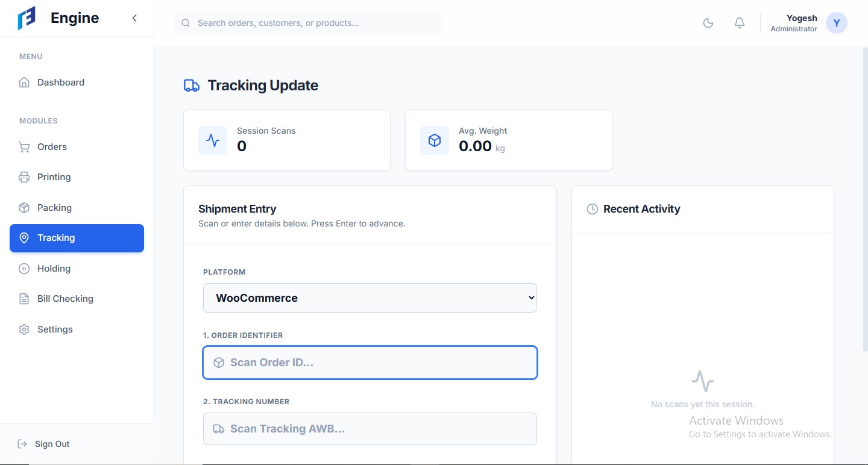The image size is (868, 465).
Task: Click the Avg. Weight box icon
Action: pos(435,140)
